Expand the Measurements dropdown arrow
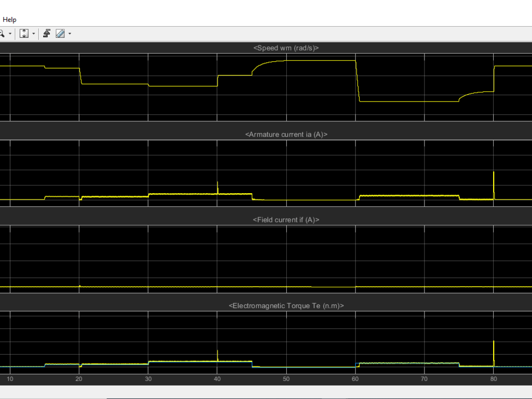This screenshot has width=532, height=399. click(x=70, y=33)
